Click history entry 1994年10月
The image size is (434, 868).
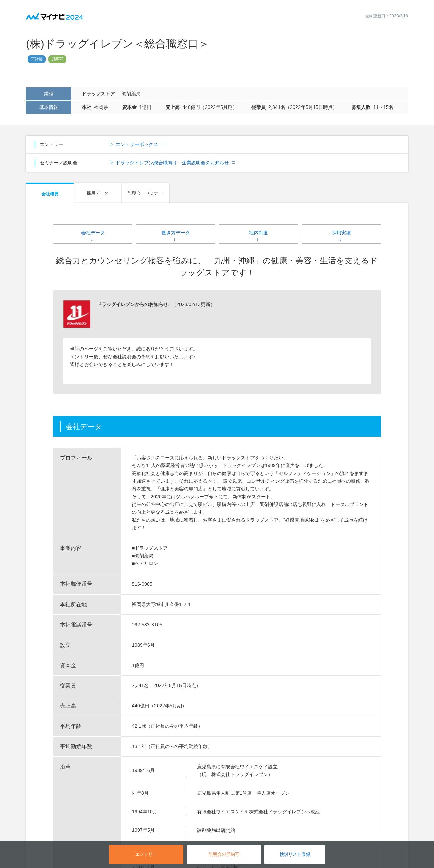pos(144,812)
